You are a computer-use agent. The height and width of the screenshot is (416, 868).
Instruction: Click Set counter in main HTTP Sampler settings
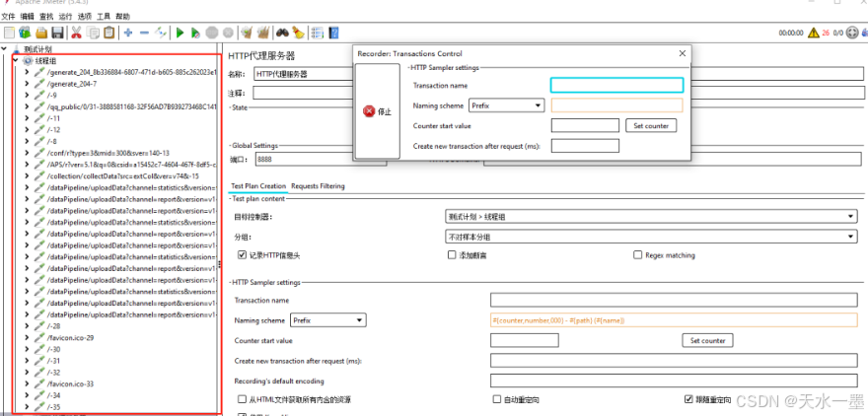point(707,340)
